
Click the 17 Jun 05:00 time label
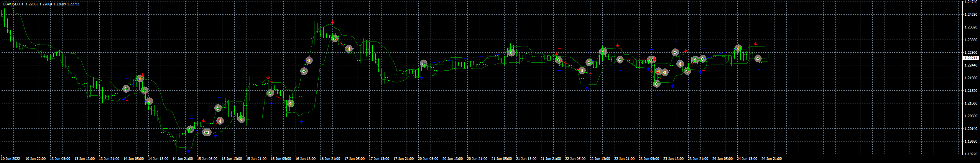(355, 158)
